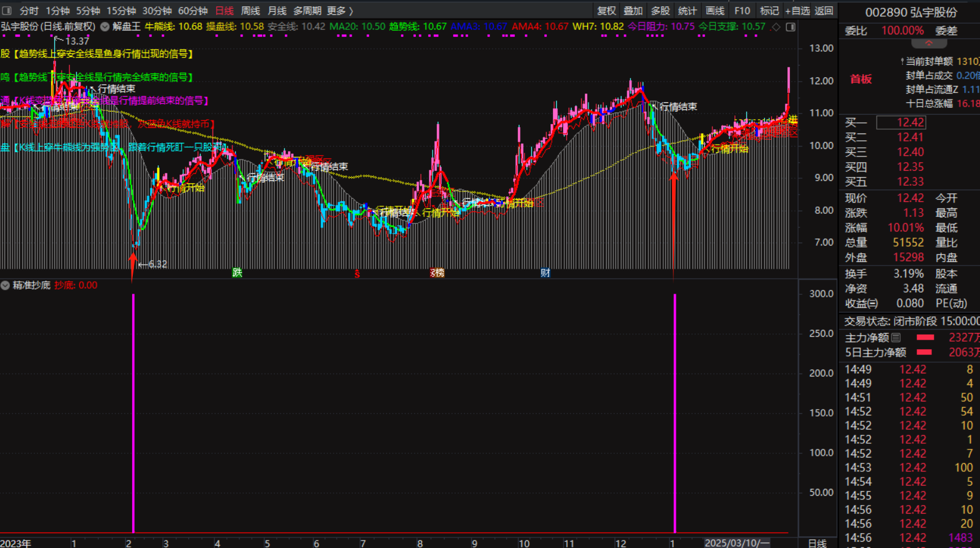980x548 pixels.
Task: Open the 统计 statistics tool
Action: (x=688, y=11)
